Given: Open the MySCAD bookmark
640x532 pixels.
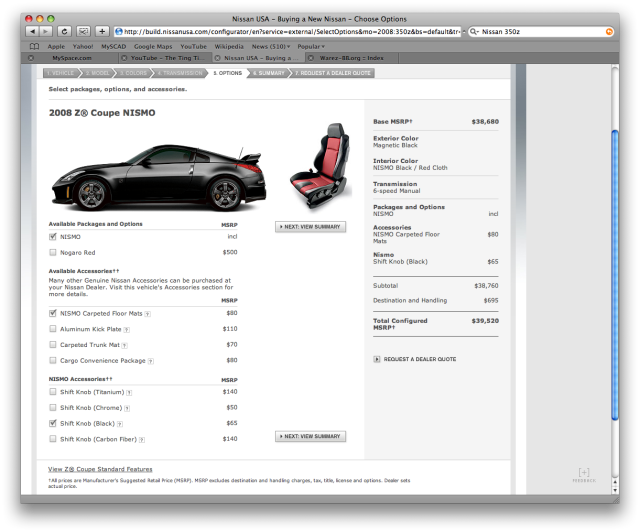Looking at the screenshot, I should click(x=113, y=47).
